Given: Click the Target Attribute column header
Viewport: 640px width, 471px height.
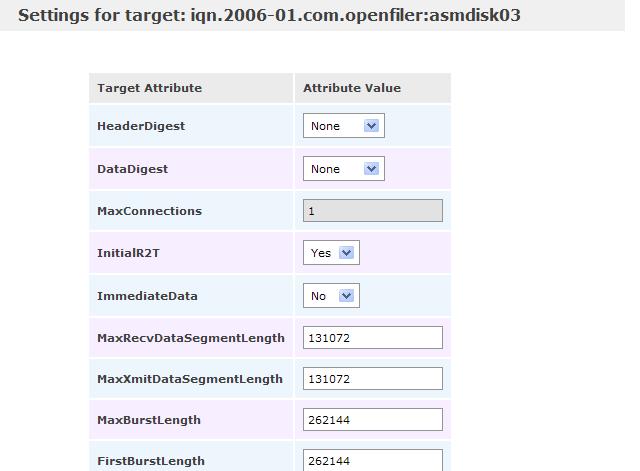Looking at the screenshot, I should (149, 88).
